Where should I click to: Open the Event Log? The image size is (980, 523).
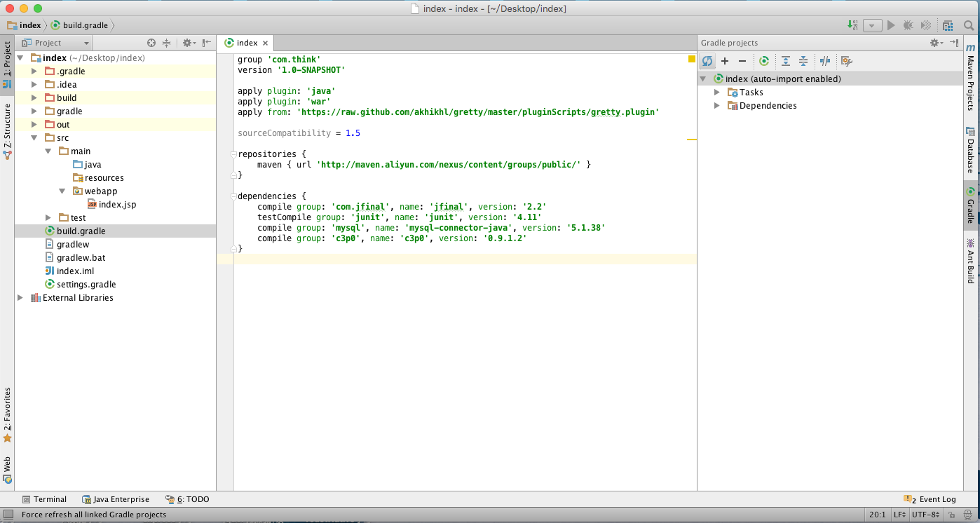931,499
